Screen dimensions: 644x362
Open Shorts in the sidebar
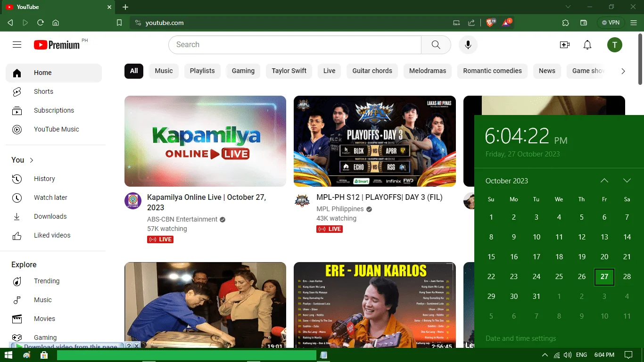(x=54, y=91)
